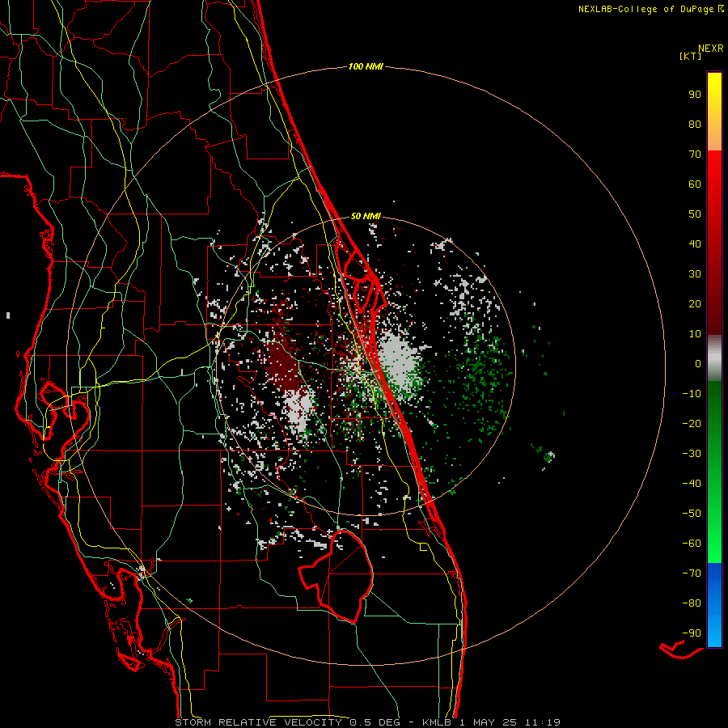Viewport: 728px width, 728px height.
Task: Click the -40 value on the velocity scale
Action: point(692,484)
